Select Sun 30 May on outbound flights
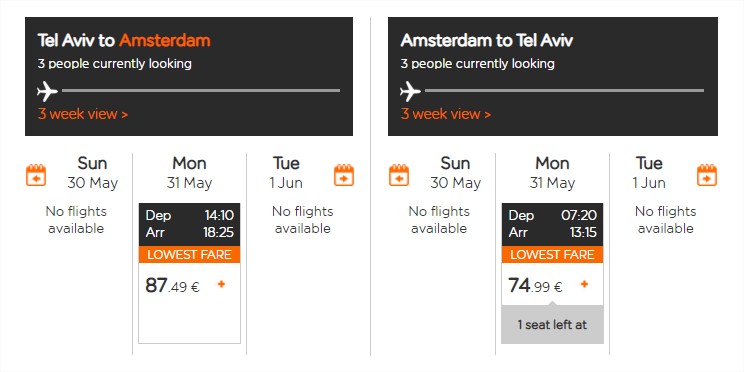The image size is (744, 372). coord(93,173)
